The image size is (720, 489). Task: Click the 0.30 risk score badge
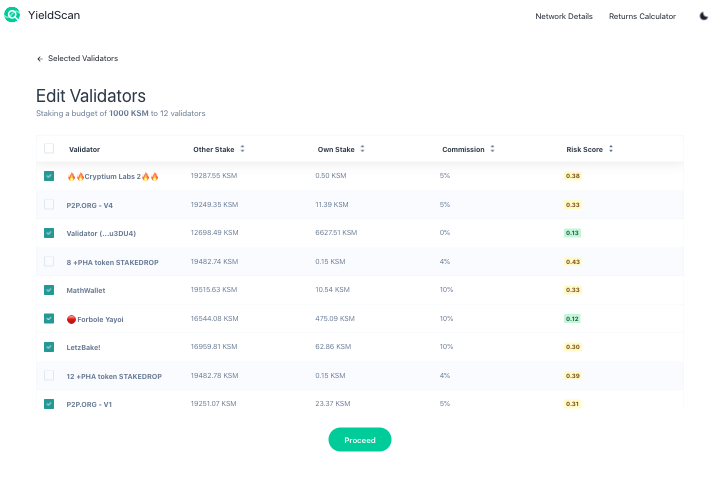click(x=573, y=347)
